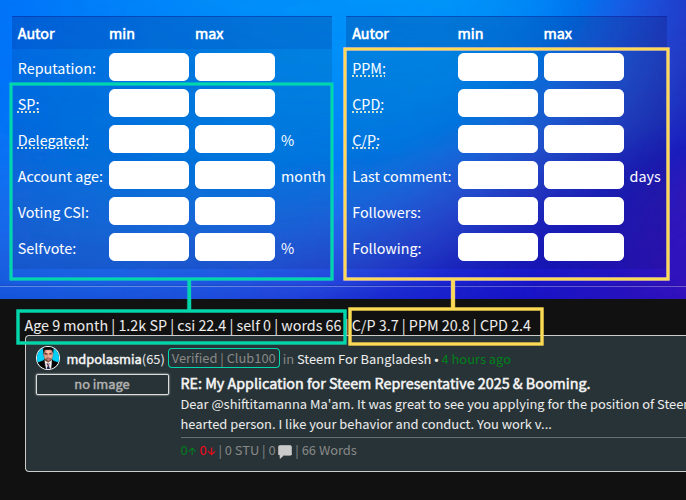Image resolution: width=686 pixels, height=500 pixels.
Task: Select the Delegated min percent field
Action: pyautogui.click(x=149, y=139)
